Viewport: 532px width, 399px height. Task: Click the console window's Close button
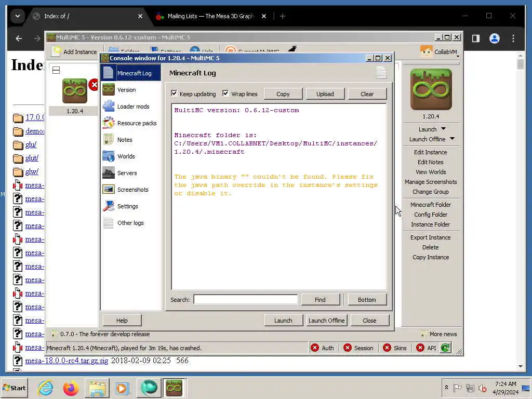[370, 321]
